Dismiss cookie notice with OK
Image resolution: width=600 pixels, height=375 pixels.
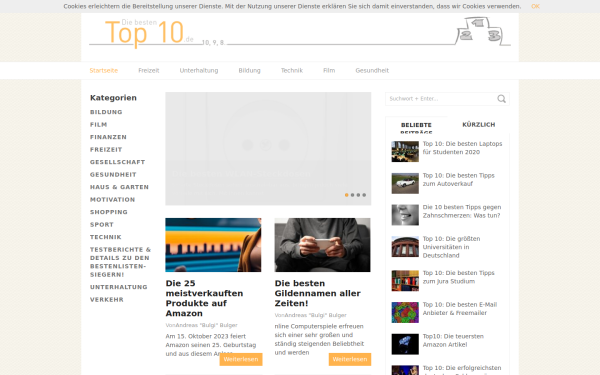click(x=535, y=6)
